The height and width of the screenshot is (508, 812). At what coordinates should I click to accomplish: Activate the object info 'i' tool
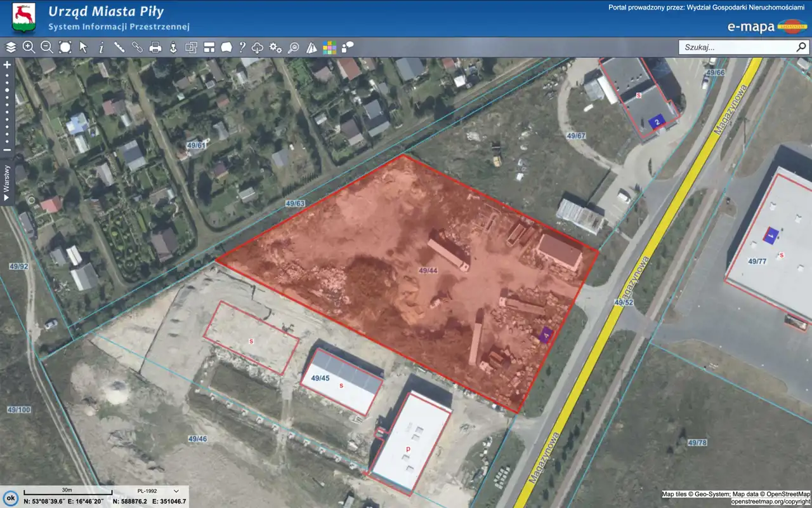[101, 47]
